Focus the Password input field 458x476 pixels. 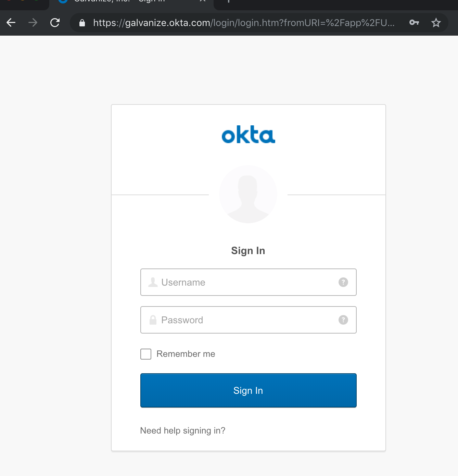point(249,320)
